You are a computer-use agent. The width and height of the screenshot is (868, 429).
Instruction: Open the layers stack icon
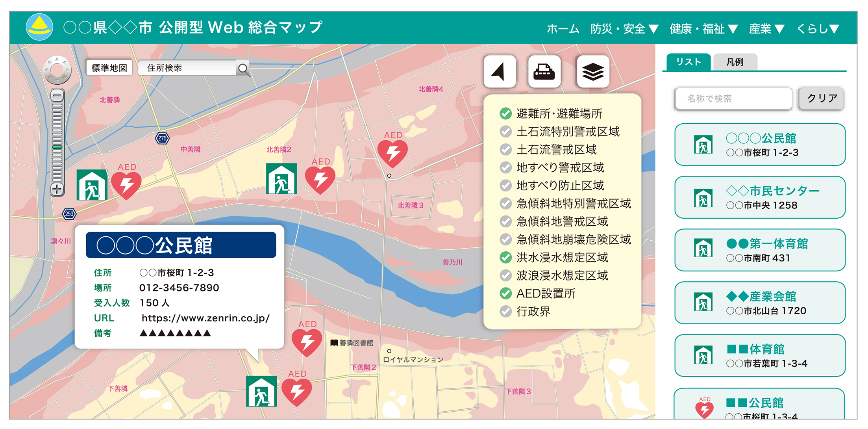tap(593, 72)
